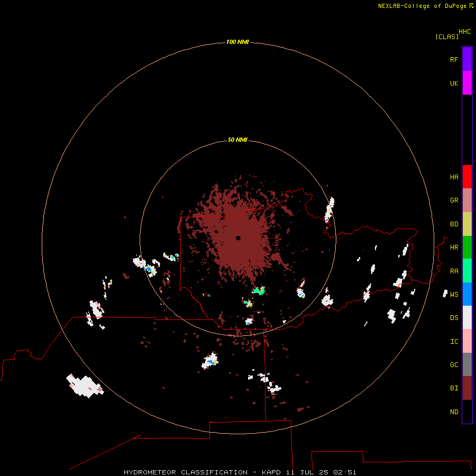476x476 pixels.
Task: Click the HYDROMETEOR CLASSIFICATION caption text
Action: (x=186, y=472)
